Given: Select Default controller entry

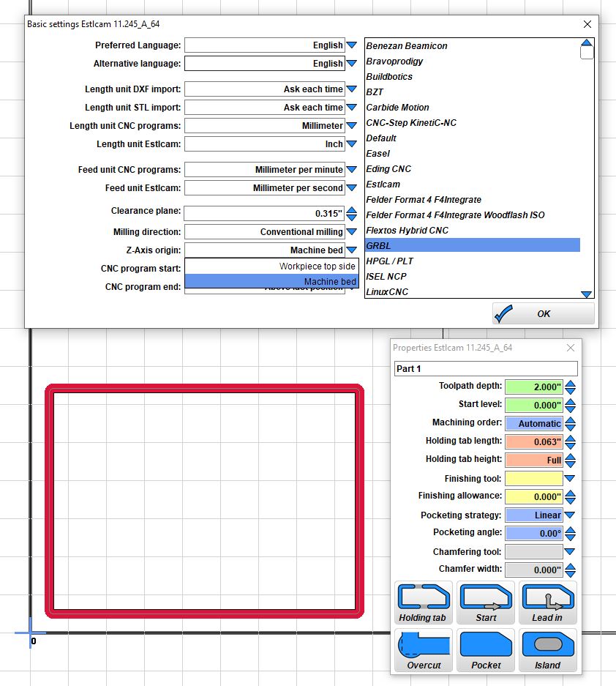Looking at the screenshot, I should click(473, 138).
